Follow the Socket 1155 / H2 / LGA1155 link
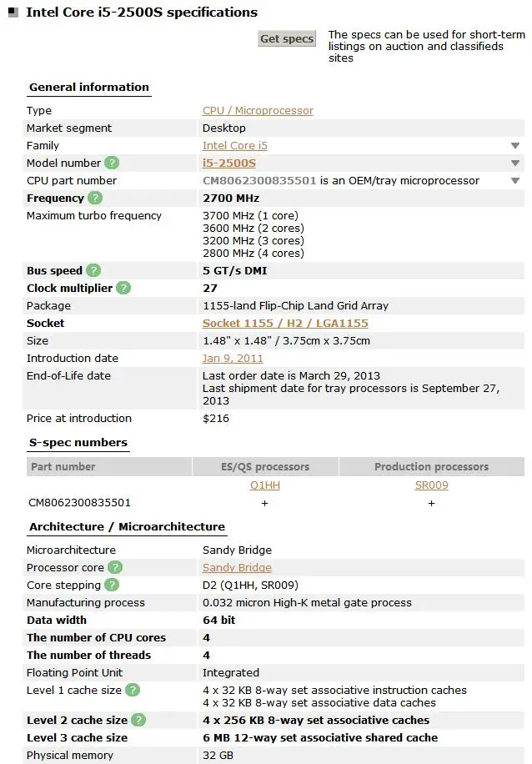The width and height of the screenshot is (532, 764). [285, 324]
